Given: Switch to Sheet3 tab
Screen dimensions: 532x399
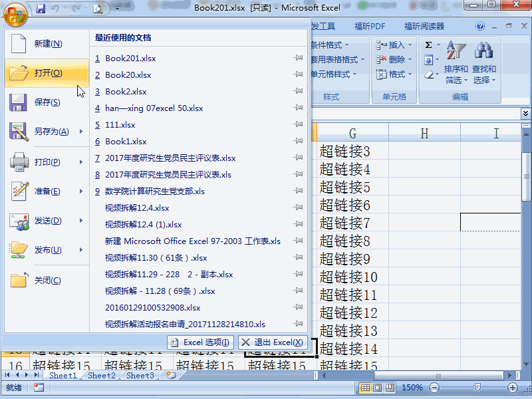Looking at the screenshot, I should tap(140, 375).
